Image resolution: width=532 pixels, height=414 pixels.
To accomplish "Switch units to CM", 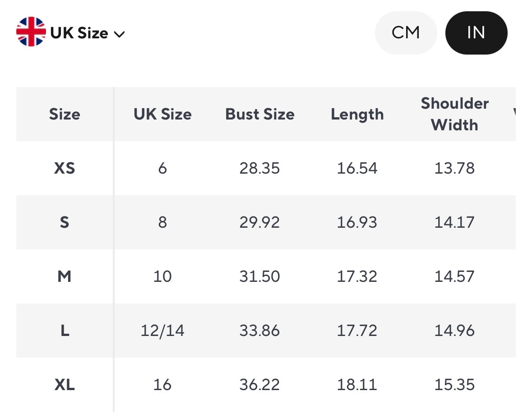I will tap(406, 33).
